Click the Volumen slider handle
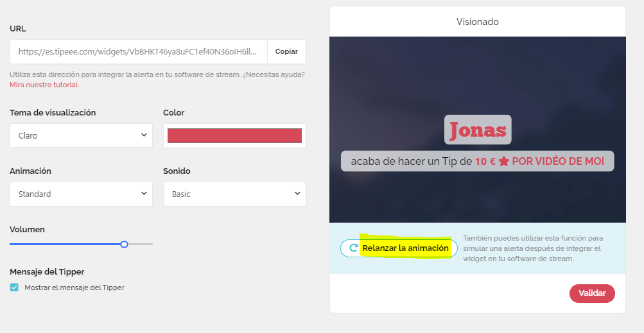The height and width of the screenshot is (333, 644). click(124, 244)
